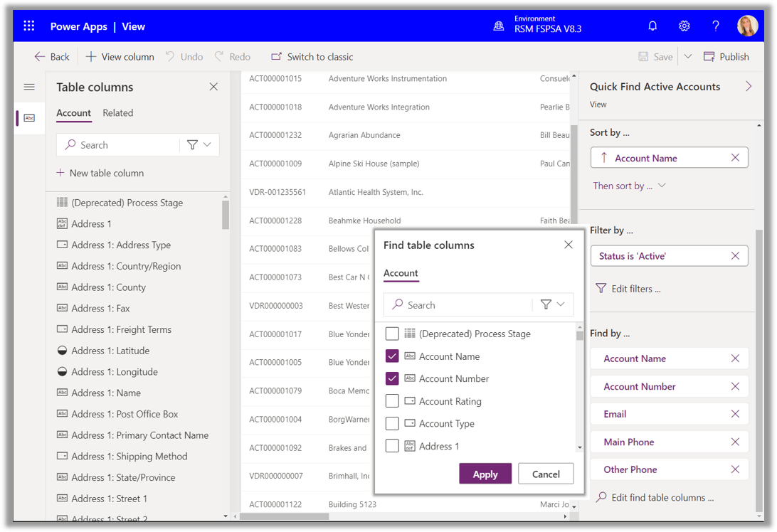Check the Account Rating column
Screen dimensions: 777x532
[x=391, y=401]
